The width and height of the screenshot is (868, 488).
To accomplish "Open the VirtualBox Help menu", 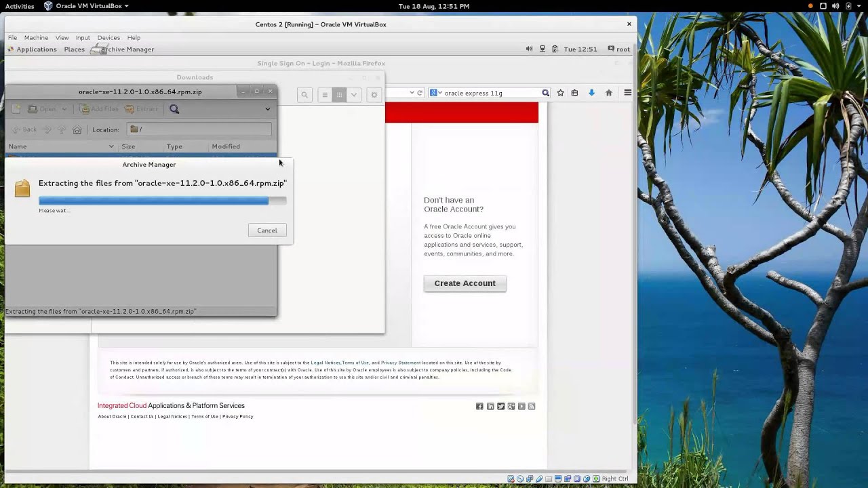I will point(134,38).
